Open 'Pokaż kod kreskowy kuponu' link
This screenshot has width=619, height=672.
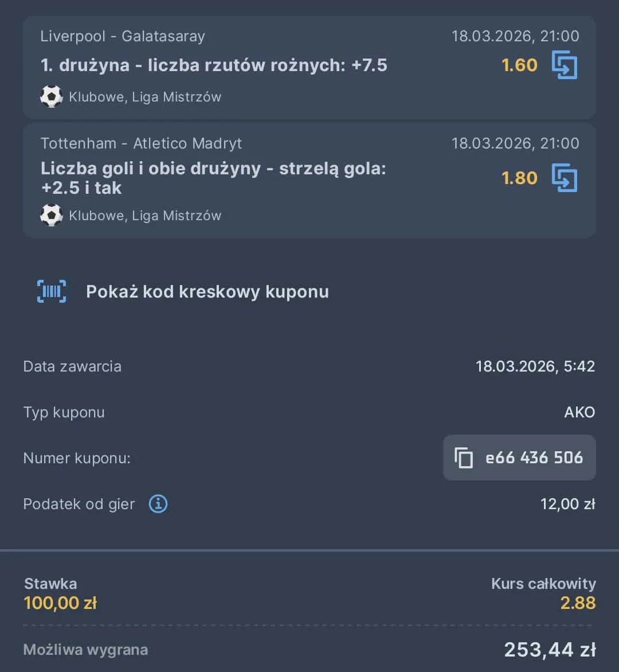207,291
